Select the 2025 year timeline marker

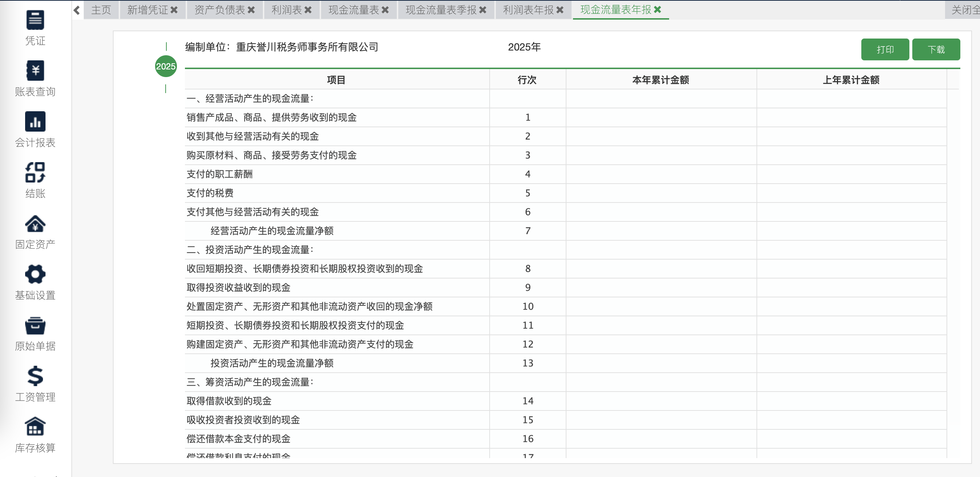click(166, 67)
